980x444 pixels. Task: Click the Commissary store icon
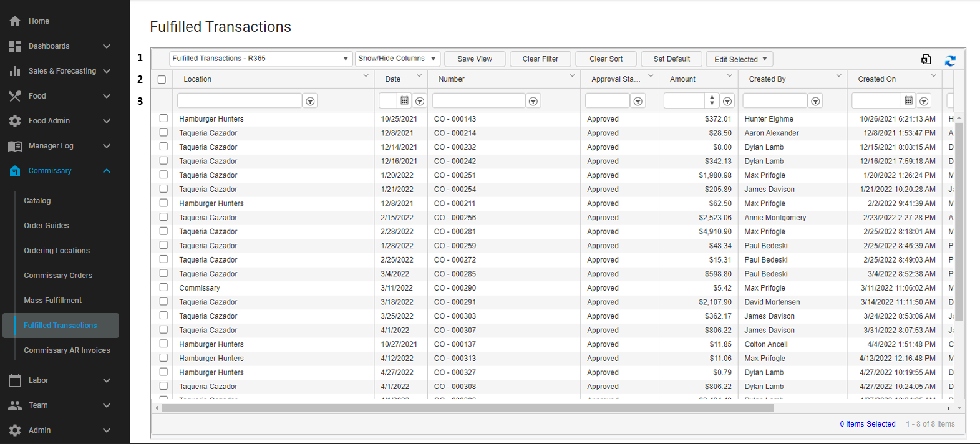click(15, 171)
